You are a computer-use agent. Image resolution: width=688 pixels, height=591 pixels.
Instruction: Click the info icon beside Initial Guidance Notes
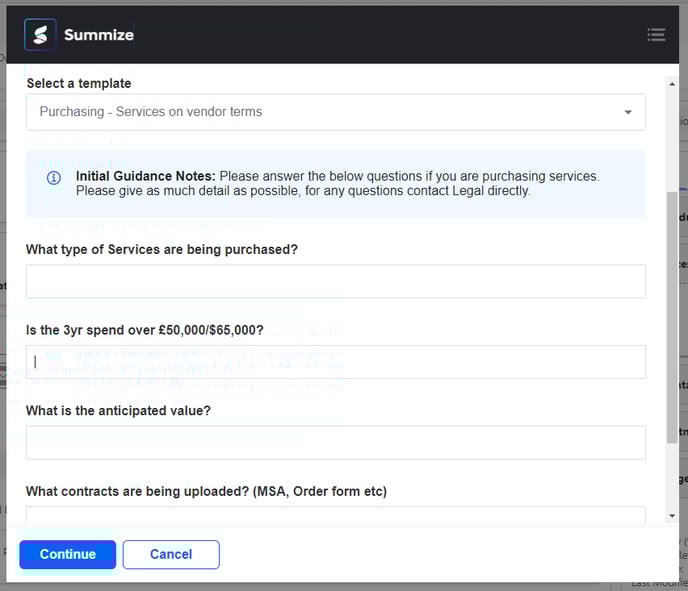pos(54,178)
